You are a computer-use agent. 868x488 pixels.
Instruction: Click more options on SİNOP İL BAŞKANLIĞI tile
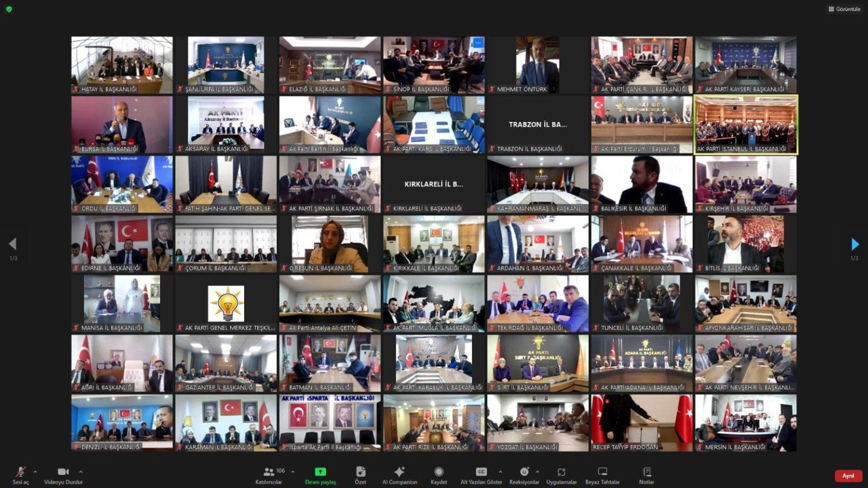click(x=478, y=43)
